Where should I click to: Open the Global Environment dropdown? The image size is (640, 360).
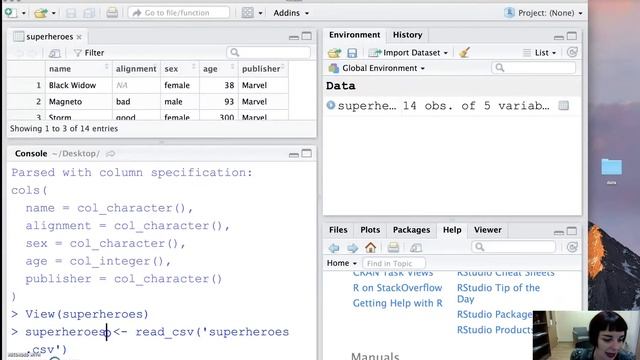pos(377,68)
